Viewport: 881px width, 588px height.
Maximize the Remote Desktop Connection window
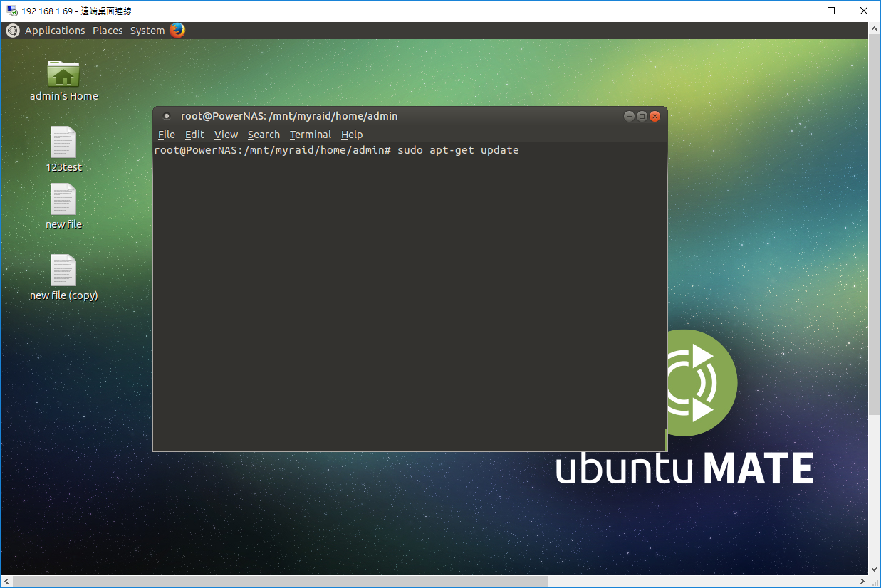pos(831,11)
